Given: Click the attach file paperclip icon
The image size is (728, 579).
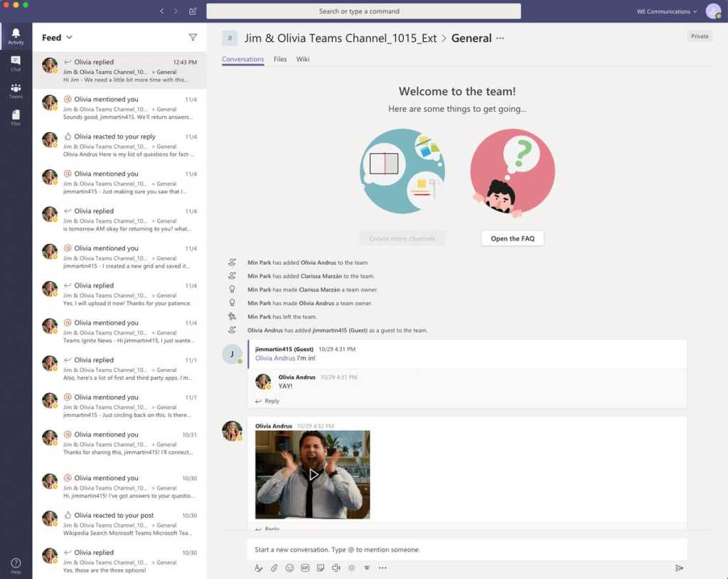Looking at the screenshot, I should (x=274, y=568).
